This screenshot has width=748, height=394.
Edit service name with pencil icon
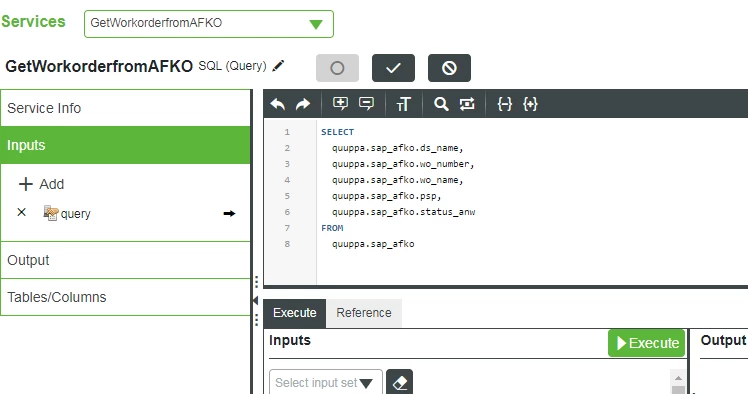(278, 66)
